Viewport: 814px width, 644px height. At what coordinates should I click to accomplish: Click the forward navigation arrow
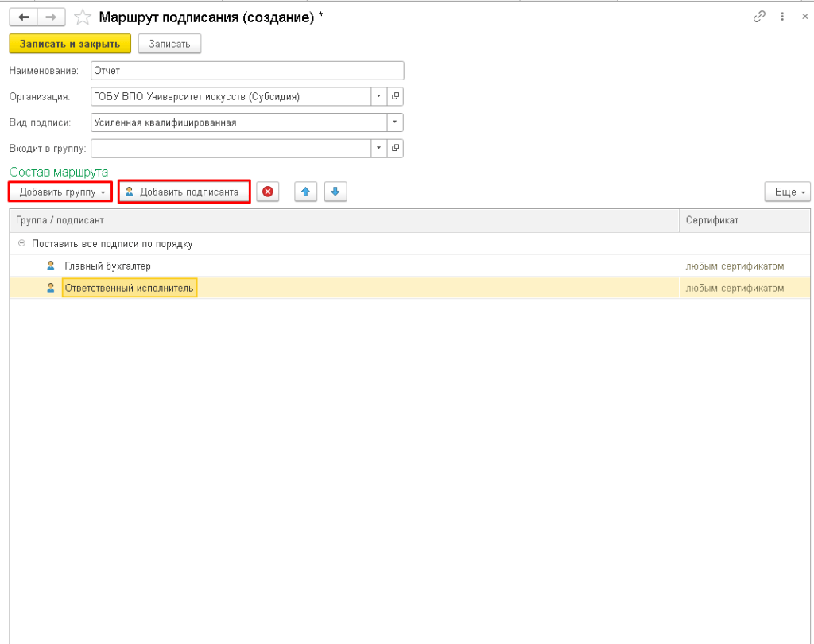point(51,17)
